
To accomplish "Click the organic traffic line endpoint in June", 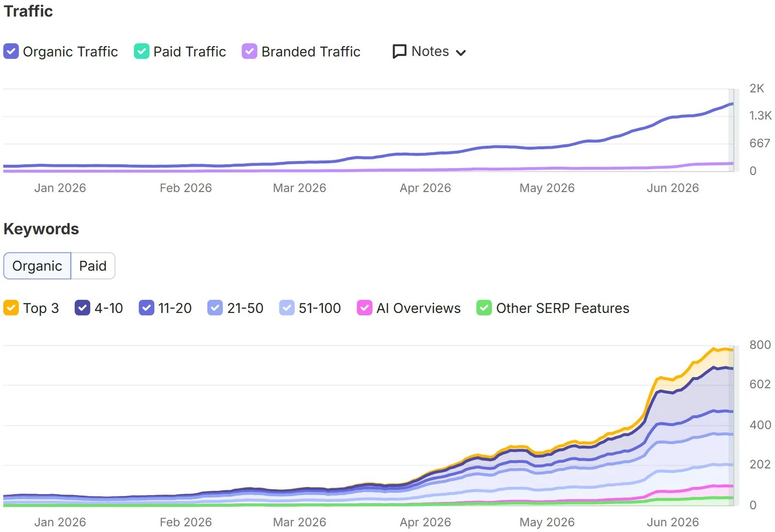I will 732,104.
